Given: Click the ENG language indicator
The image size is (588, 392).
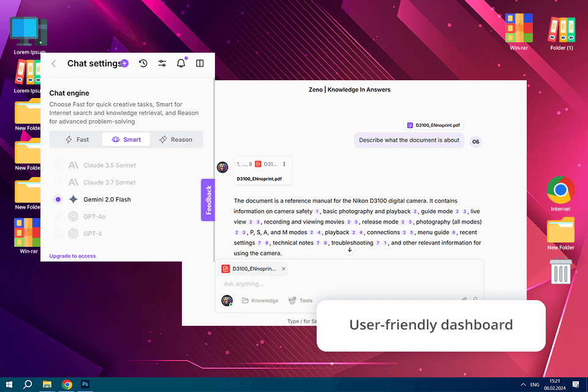Looking at the screenshot, I should (535, 385).
